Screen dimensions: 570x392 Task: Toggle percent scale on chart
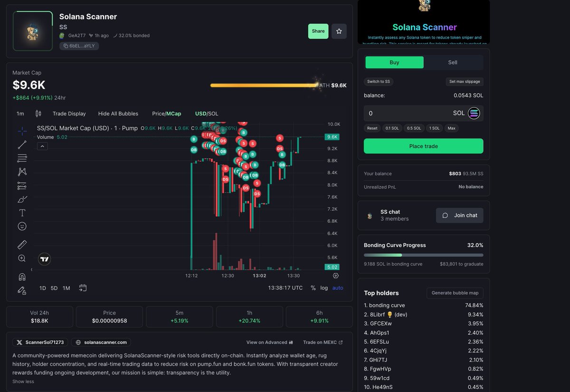[313, 288]
